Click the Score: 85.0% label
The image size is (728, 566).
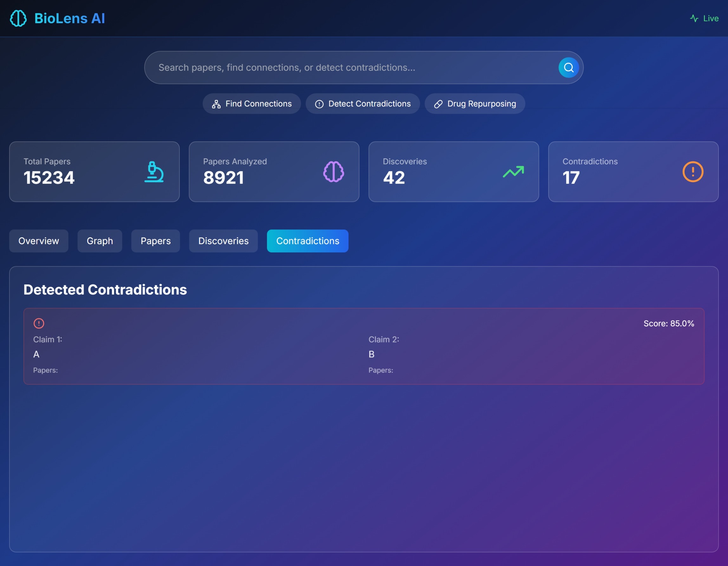point(668,323)
